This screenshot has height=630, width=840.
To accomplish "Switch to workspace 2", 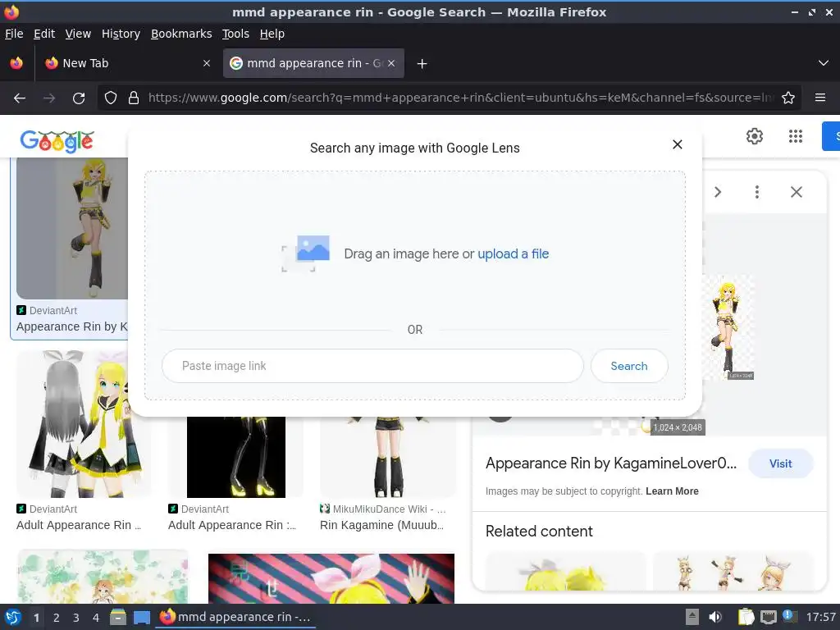I will 57,618.
